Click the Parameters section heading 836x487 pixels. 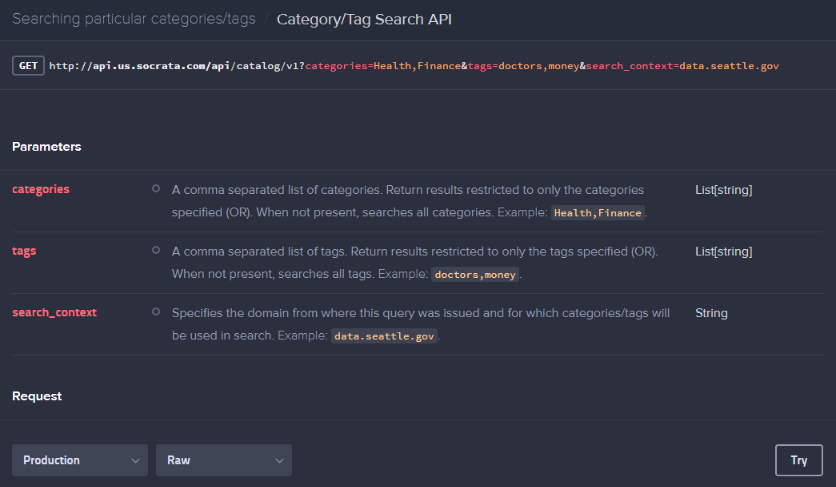47,147
